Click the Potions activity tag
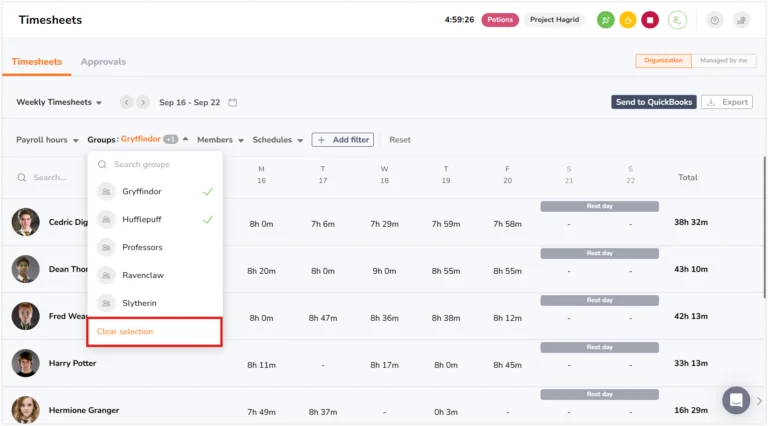The image size is (768, 426). (x=500, y=20)
